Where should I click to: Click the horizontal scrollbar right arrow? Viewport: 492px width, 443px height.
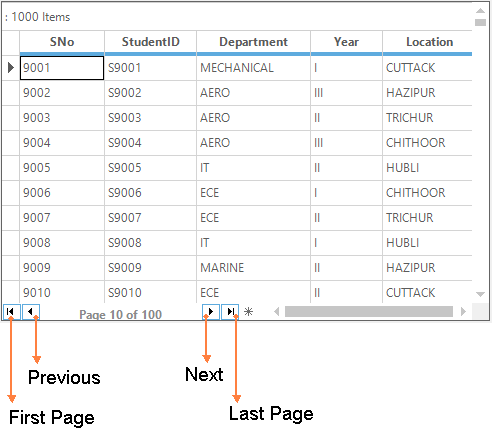point(463,312)
